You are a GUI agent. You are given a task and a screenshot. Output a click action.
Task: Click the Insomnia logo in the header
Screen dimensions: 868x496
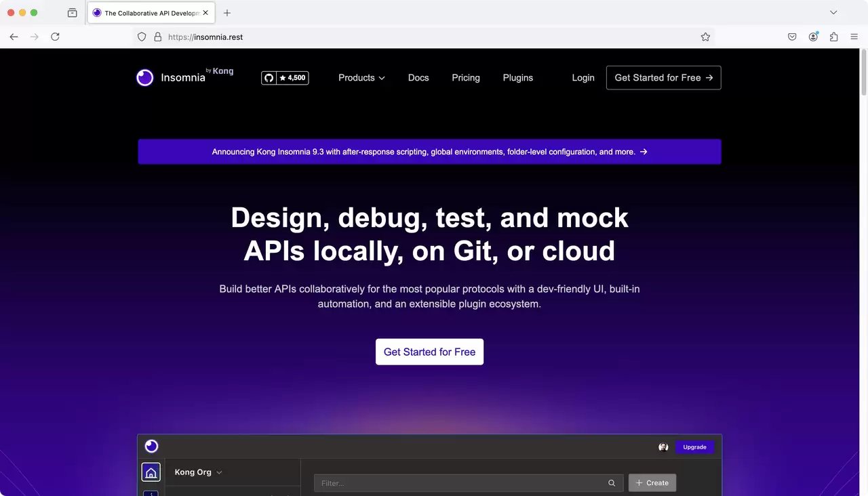pos(184,77)
